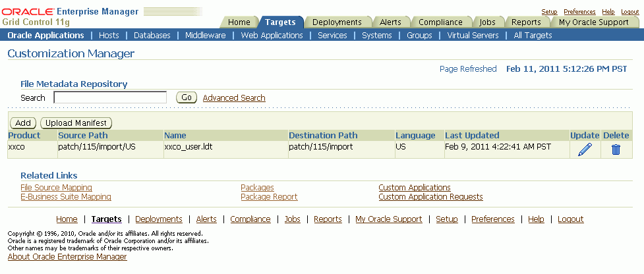Image resolution: width=644 pixels, height=274 pixels.
Task: Open Custom Application Requests link
Action: pos(430,197)
